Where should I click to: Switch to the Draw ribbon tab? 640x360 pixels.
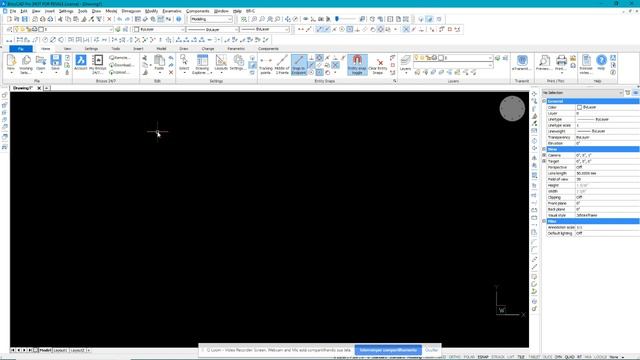[184, 49]
